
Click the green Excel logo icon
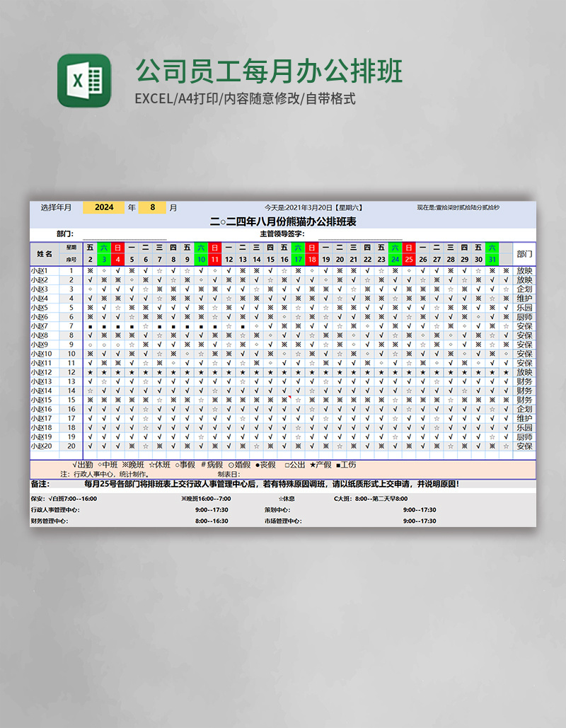click(83, 79)
